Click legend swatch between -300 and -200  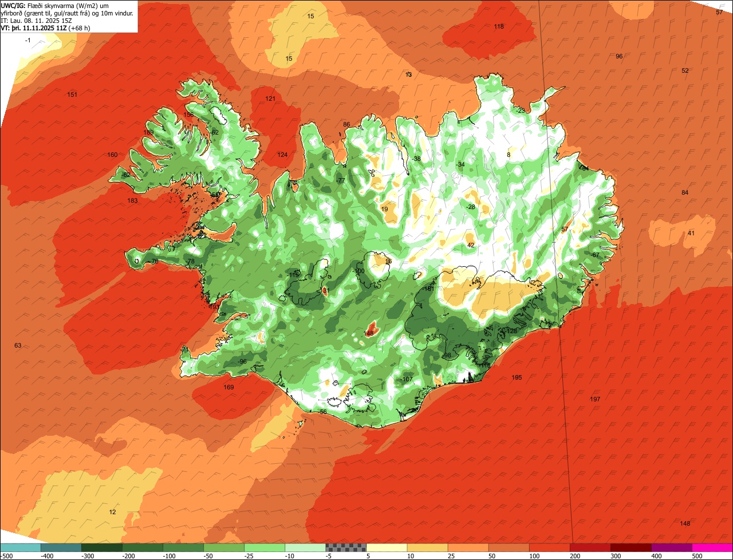pyautogui.click(x=101, y=547)
